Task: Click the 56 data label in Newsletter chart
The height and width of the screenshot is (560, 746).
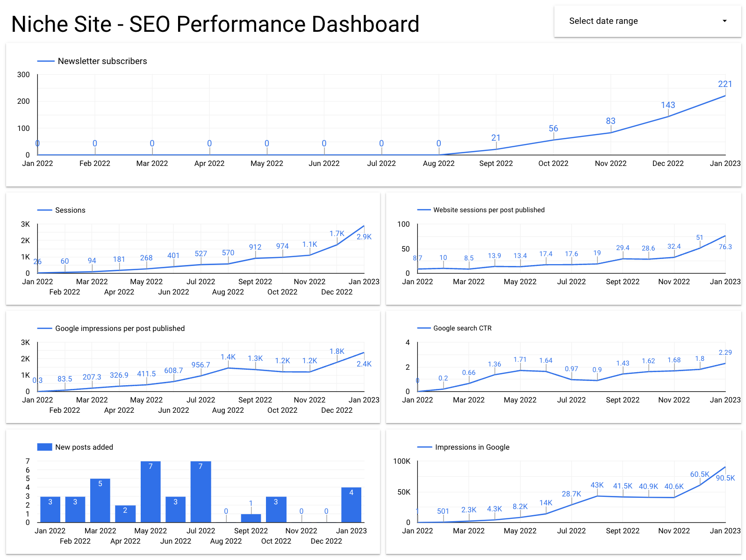Action: point(553,129)
